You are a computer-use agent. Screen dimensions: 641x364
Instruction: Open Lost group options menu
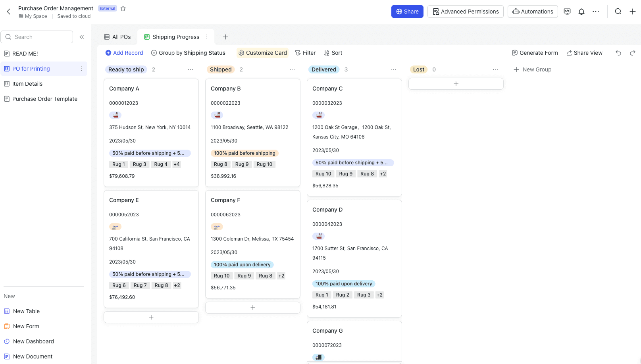[495, 69]
